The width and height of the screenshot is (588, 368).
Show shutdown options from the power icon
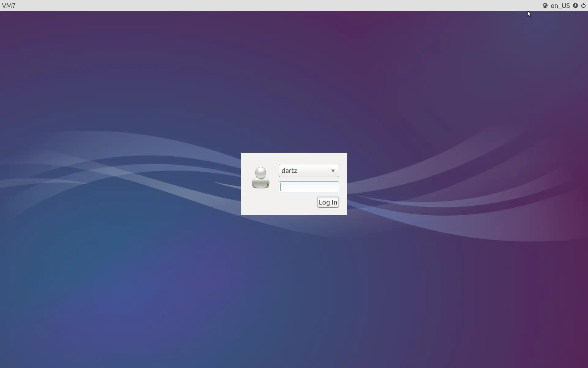[583, 6]
